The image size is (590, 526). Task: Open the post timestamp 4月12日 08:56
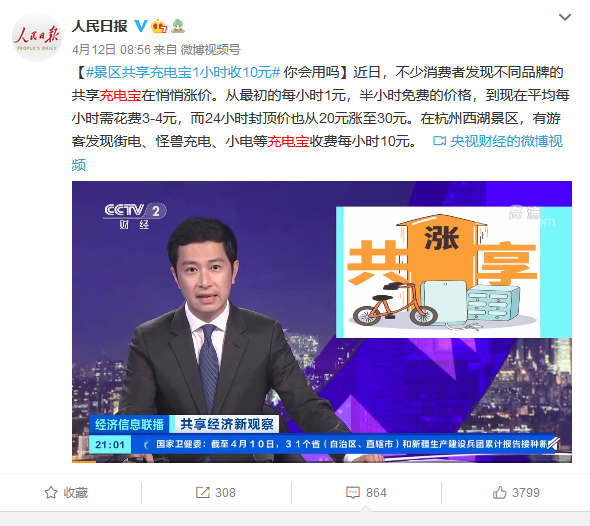(x=111, y=49)
